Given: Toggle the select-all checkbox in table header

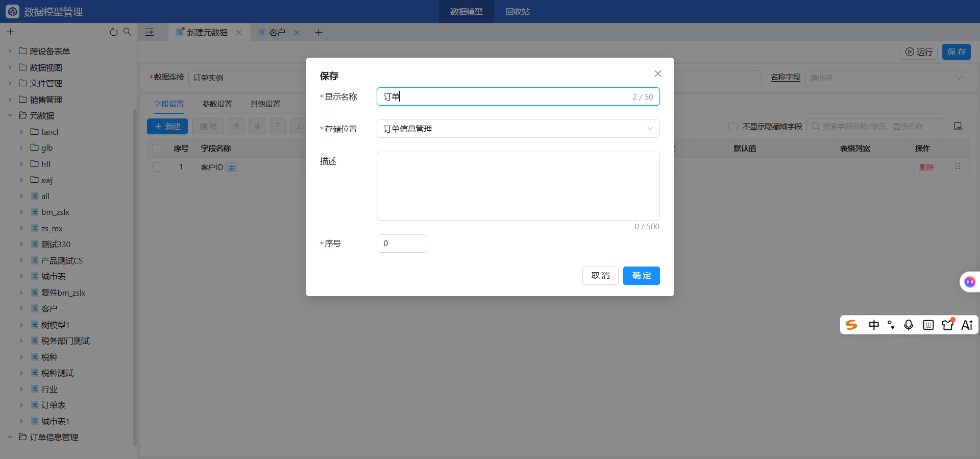Looking at the screenshot, I should [157, 149].
